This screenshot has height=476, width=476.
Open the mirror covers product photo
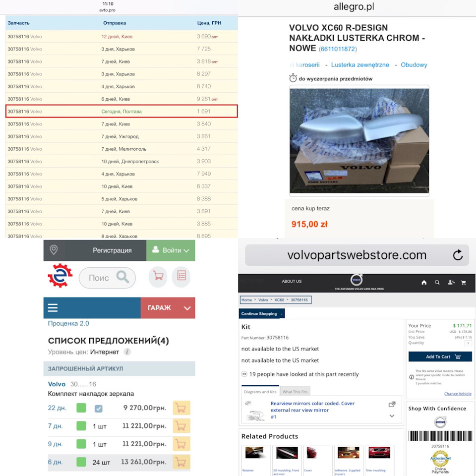click(x=359, y=140)
